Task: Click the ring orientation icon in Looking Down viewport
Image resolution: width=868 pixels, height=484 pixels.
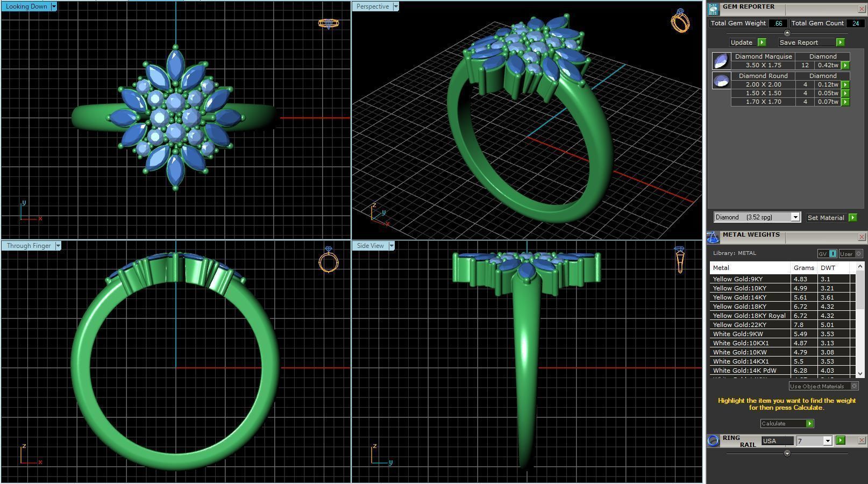Action: click(x=328, y=23)
